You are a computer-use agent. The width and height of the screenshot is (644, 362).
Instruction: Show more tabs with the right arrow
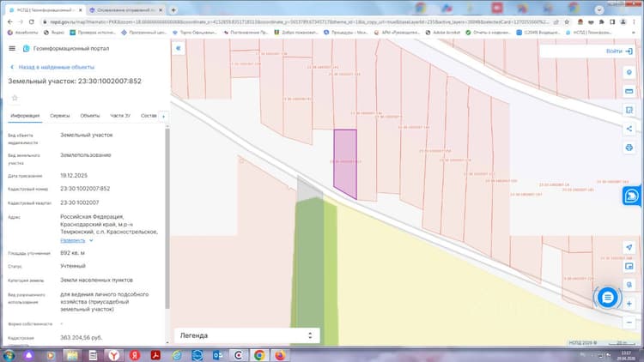[x=163, y=117]
